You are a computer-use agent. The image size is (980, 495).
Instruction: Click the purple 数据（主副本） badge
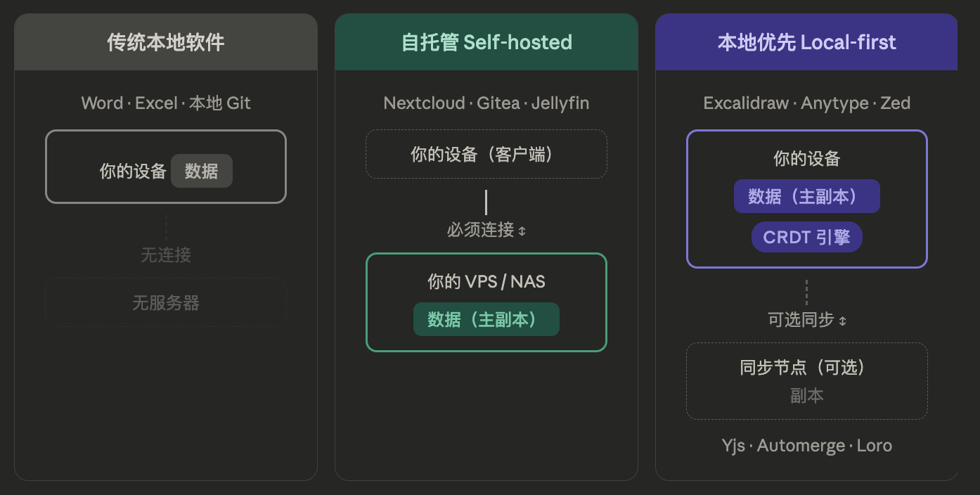[806, 196]
